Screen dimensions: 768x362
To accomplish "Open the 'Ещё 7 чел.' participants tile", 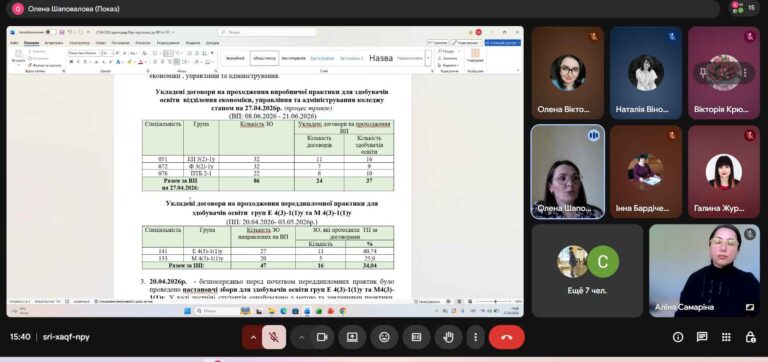I will click(587, 270).
